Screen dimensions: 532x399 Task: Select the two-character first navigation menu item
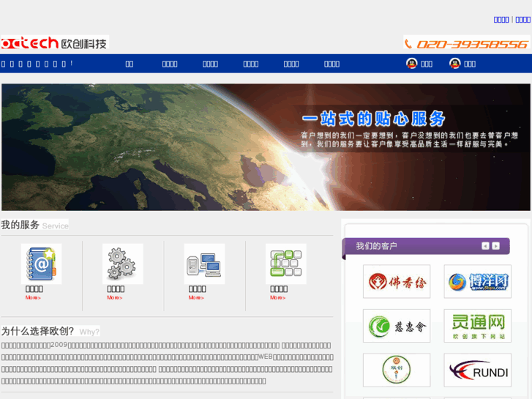[x=130, y=64]
